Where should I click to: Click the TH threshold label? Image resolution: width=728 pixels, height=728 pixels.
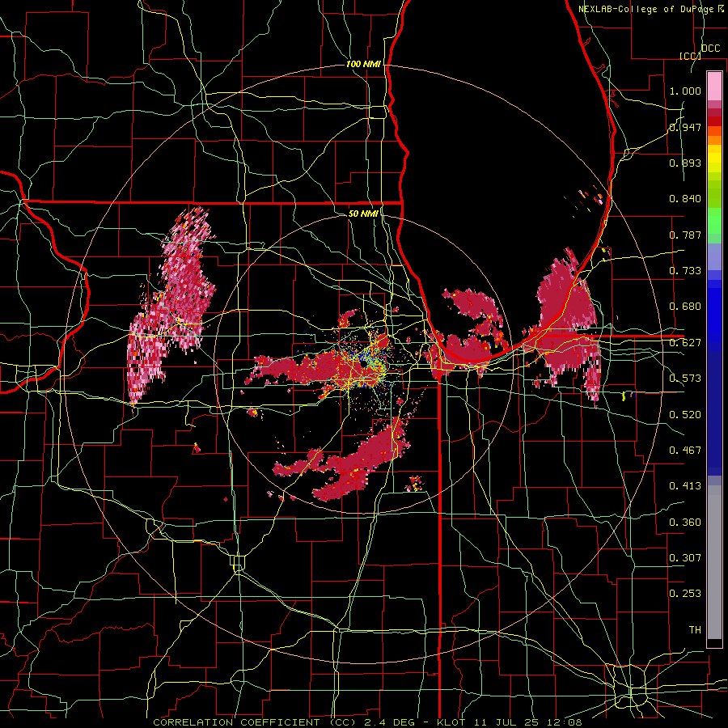(695, 630)
